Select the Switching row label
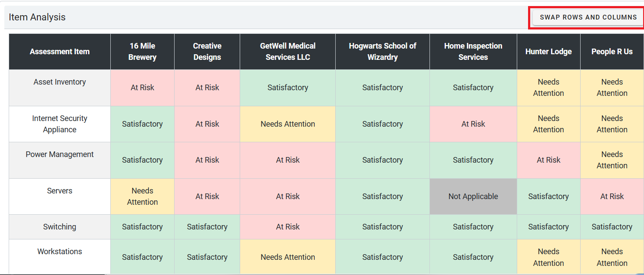This screenshot has height=275, width=644. click(60, 227)
